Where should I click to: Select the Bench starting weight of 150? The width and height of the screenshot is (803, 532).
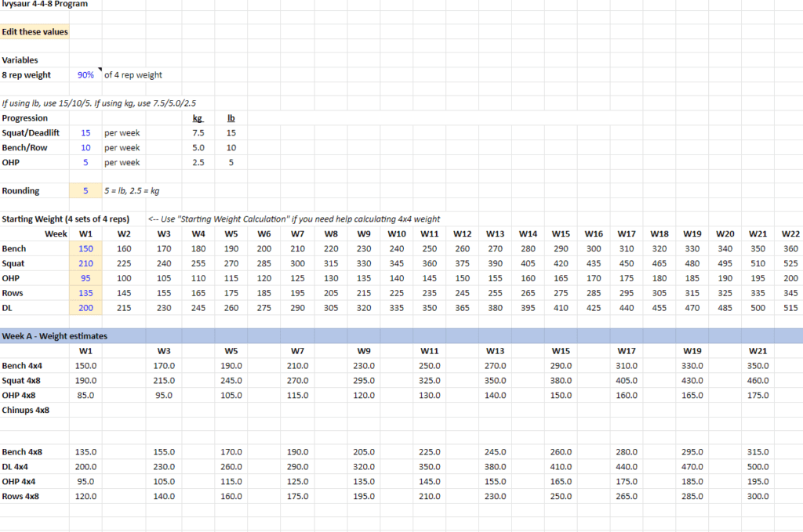coord(85,248)
